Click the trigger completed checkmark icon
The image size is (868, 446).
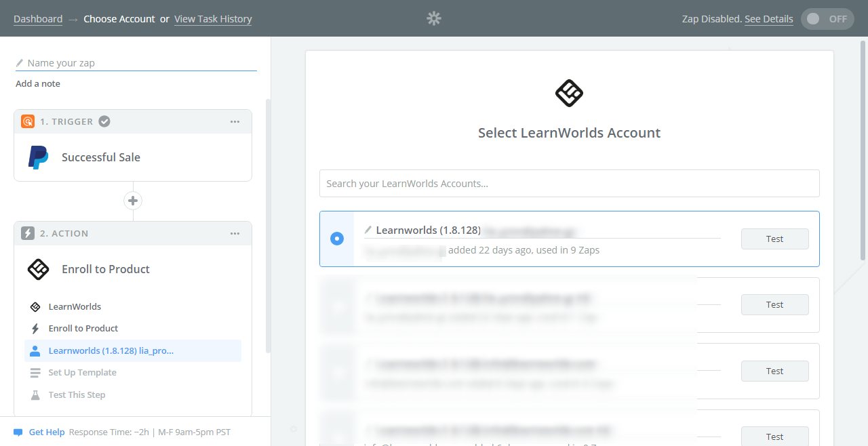tap(104, 121)
